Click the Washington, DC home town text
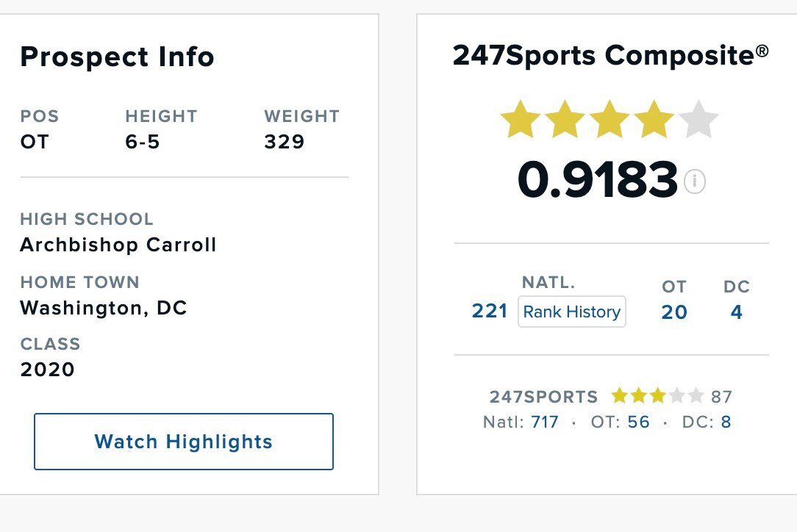The width and height of the screenshot is (797, 532). pos(104,307)
